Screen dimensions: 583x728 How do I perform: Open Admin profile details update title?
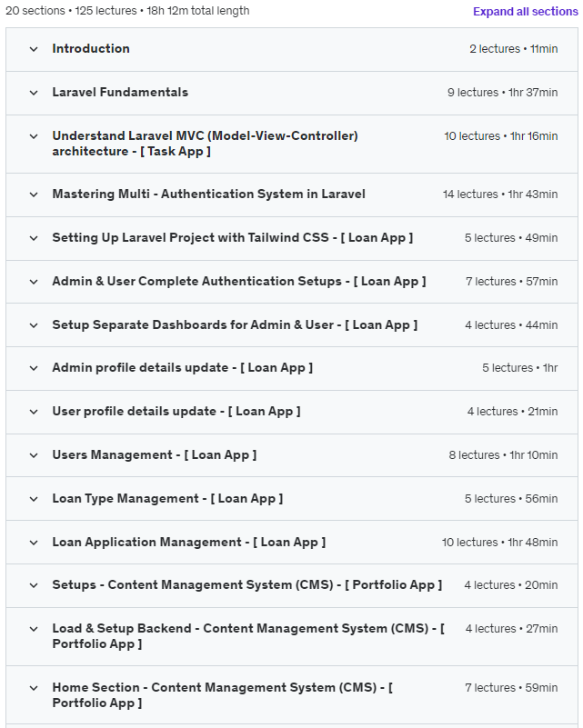(x=182, y=368)
